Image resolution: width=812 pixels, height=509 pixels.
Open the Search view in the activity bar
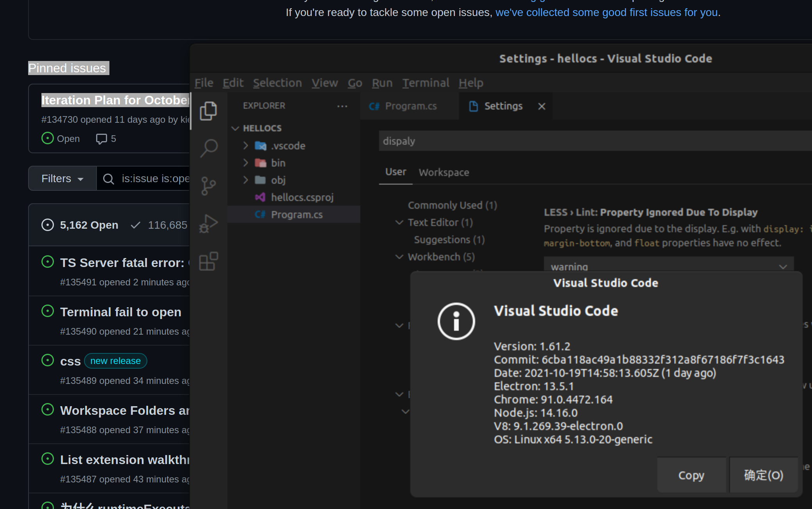pos(208,148)
